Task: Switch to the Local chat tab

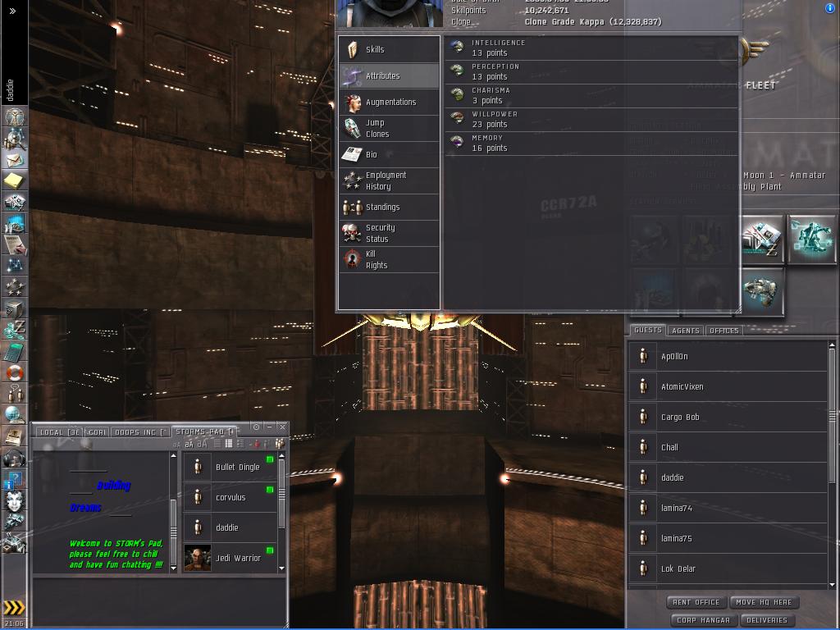Action: coord(59,432)
